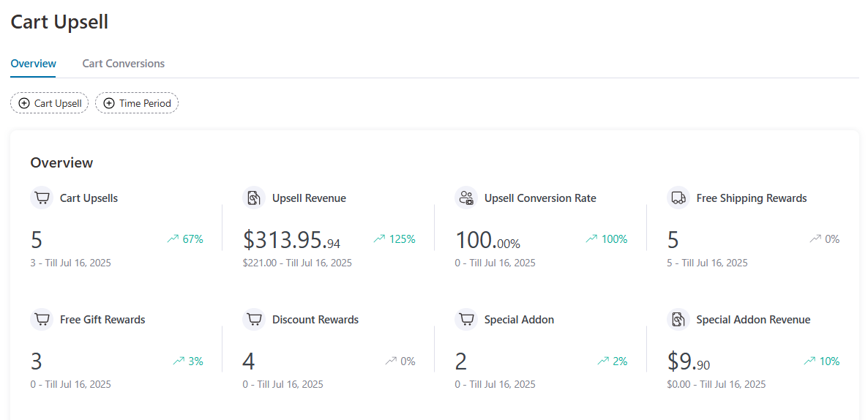This screenshot has width=868, height=420.
Task: Click the grey trend arrow in Discount Rewards
Action: [391, 361]
